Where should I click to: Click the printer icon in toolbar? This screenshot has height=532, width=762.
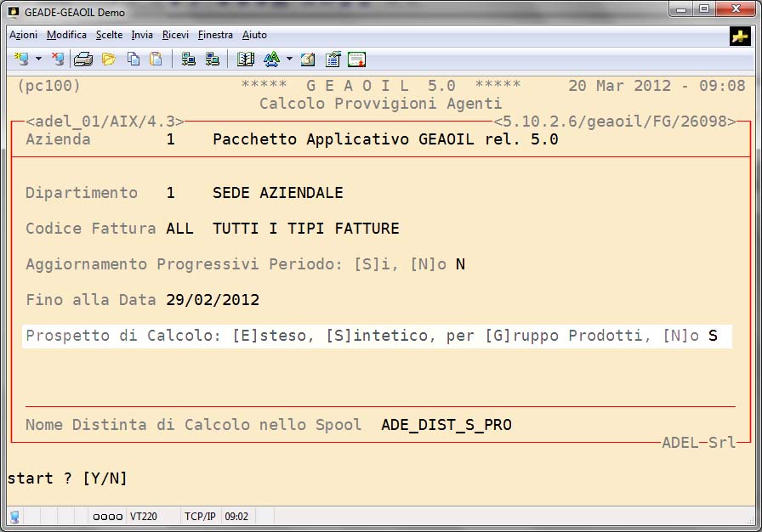(82, 59)
